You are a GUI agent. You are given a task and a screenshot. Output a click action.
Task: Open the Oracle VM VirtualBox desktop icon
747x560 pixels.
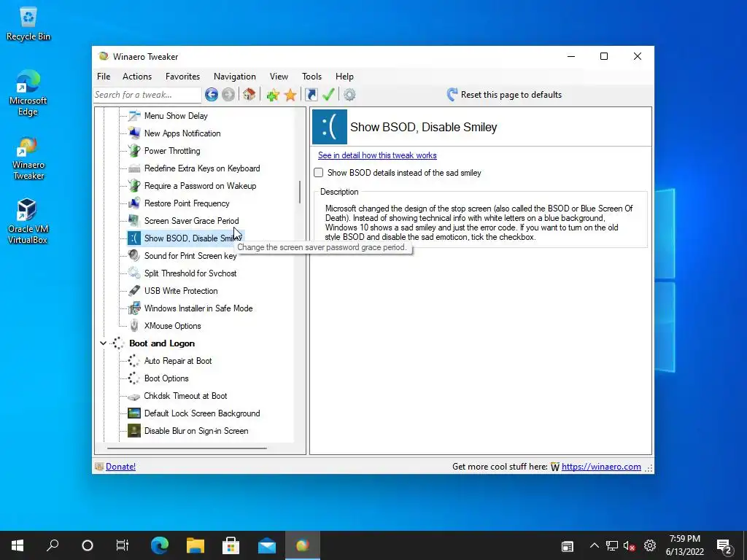(x=28, y=222)
